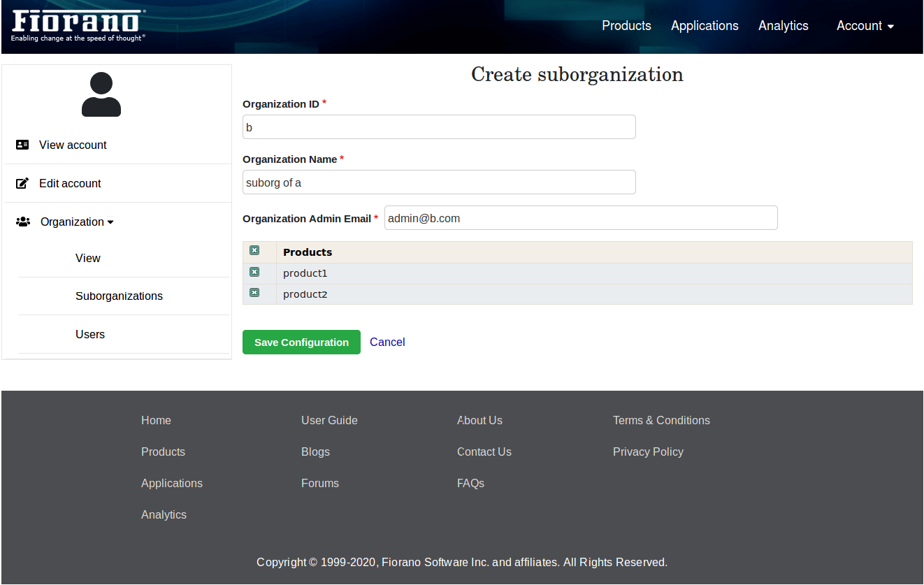The image size is (924, 585).
Task: Toggle the select-all Products header checkbox
Action: 254,251
